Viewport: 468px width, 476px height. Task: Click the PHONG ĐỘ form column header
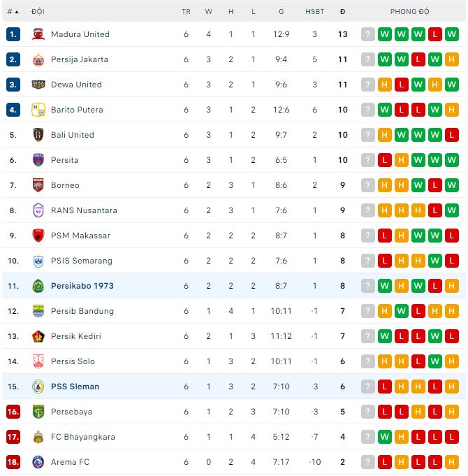tap(410, 12)
